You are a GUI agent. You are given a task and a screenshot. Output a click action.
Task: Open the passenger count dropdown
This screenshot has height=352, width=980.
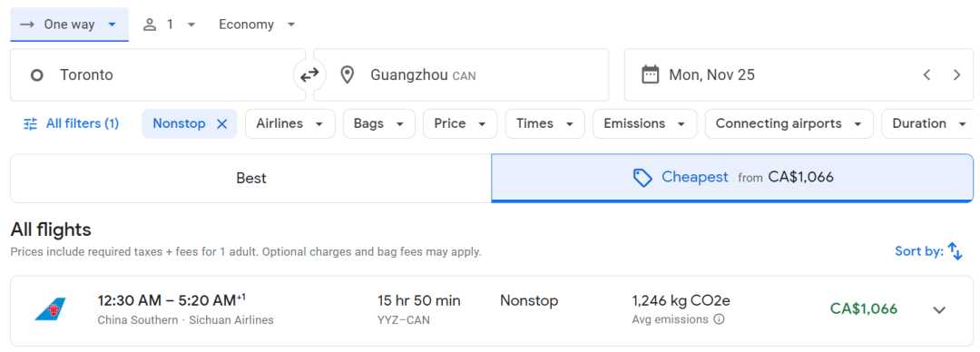[x=170, y=24]
